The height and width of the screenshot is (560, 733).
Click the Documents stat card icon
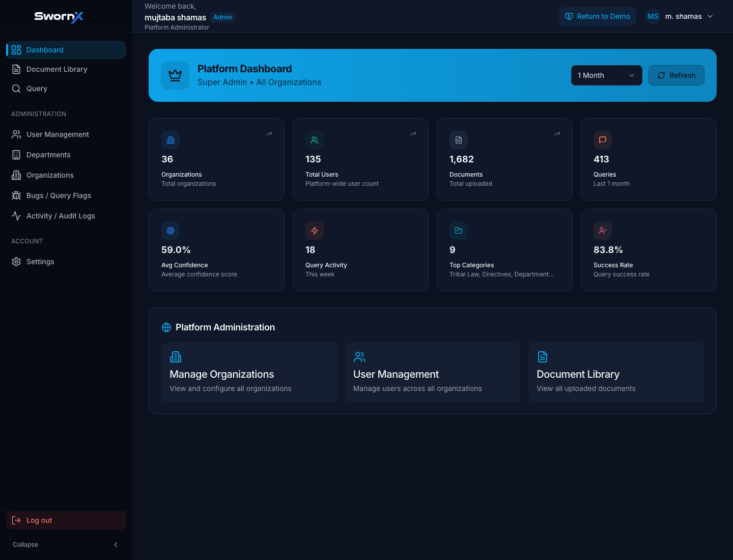(x=459, y=140)
